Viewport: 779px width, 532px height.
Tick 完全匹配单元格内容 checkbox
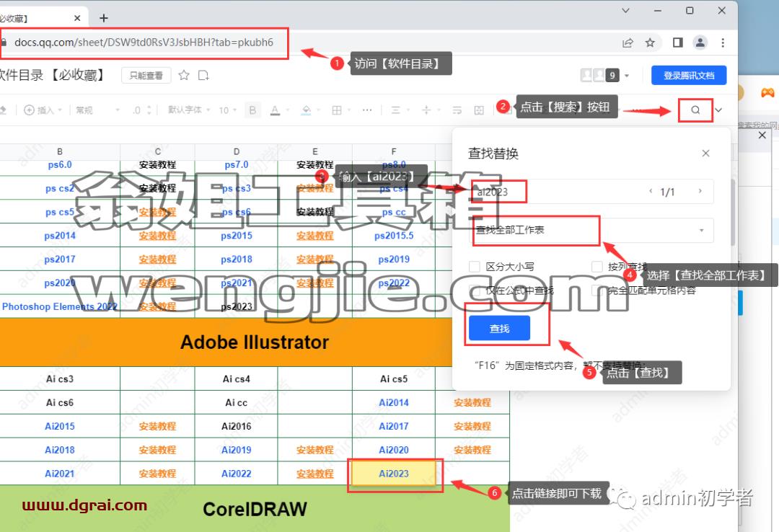(x=597, y=290)
